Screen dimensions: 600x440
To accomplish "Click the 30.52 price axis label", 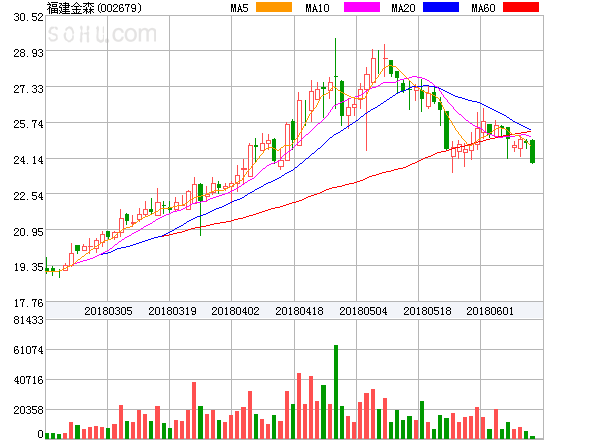I will (x=28, y=17).
